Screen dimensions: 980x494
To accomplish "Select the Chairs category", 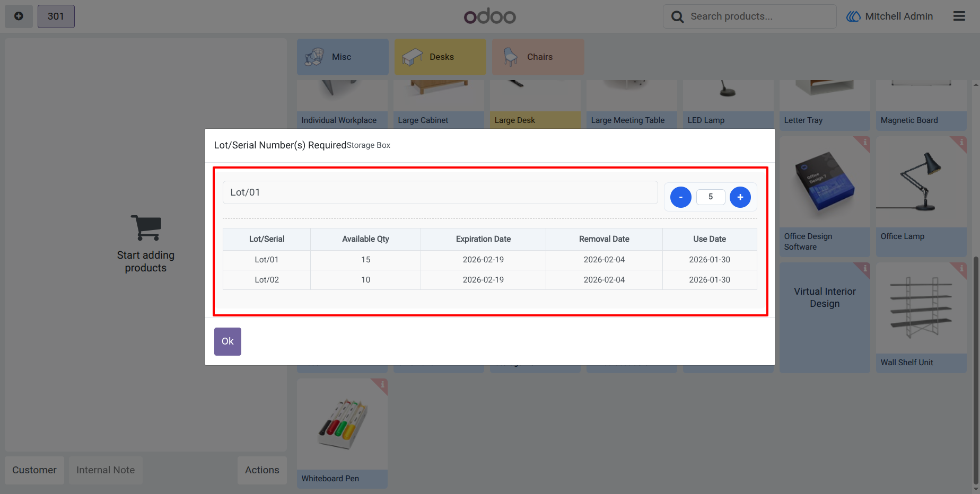I will tap(538, 57).
